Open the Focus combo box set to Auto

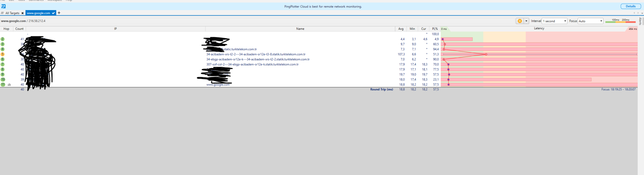[x=590, y=21]
